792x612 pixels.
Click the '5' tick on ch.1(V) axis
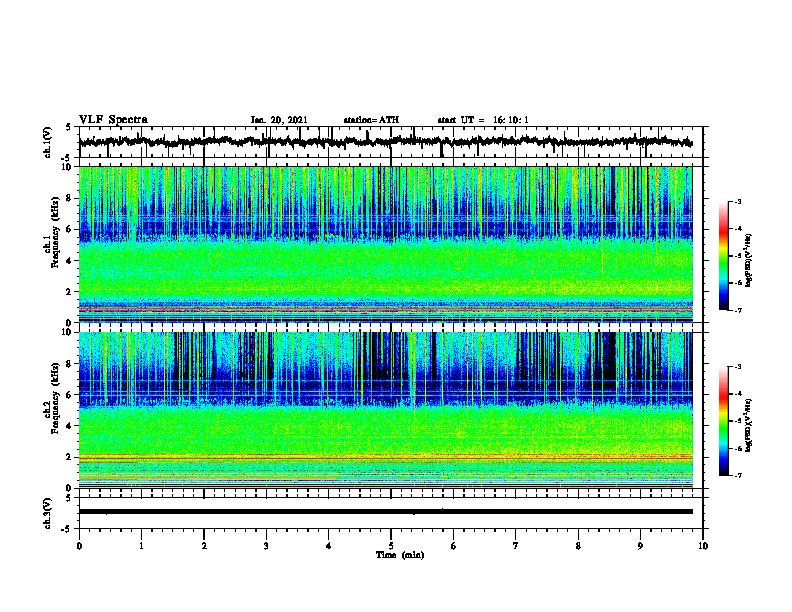68,127
